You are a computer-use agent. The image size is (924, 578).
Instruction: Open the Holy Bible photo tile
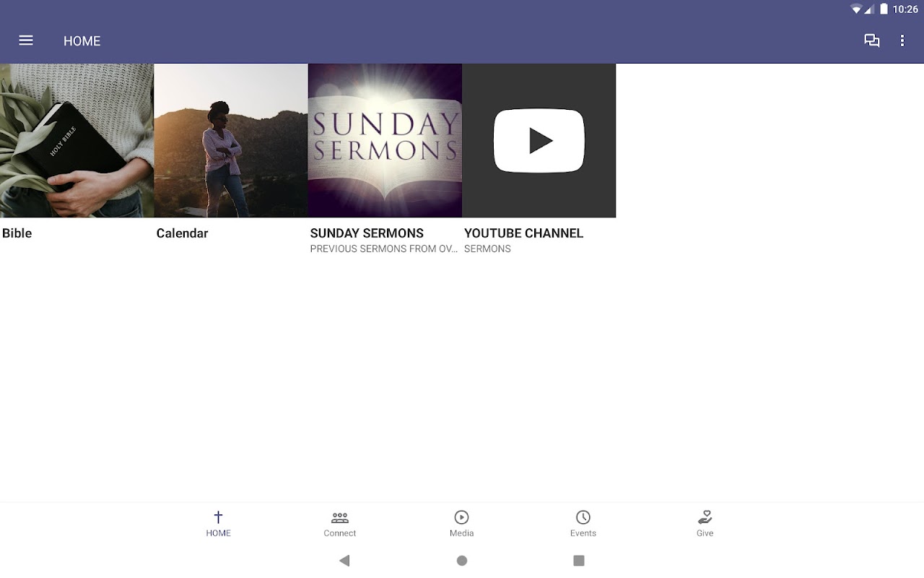point(77,140)
